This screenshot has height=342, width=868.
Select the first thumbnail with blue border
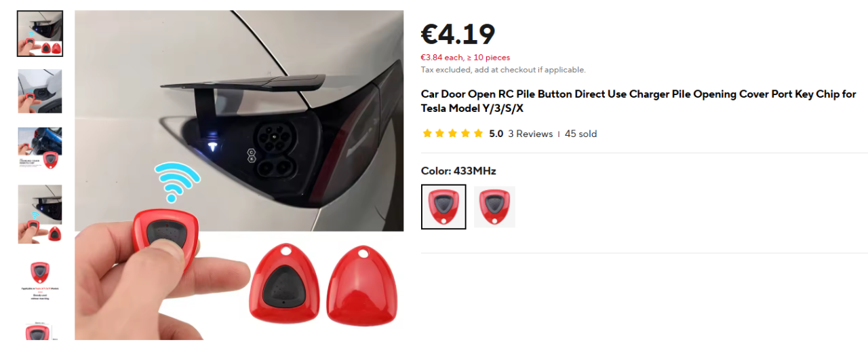[40, 33]
